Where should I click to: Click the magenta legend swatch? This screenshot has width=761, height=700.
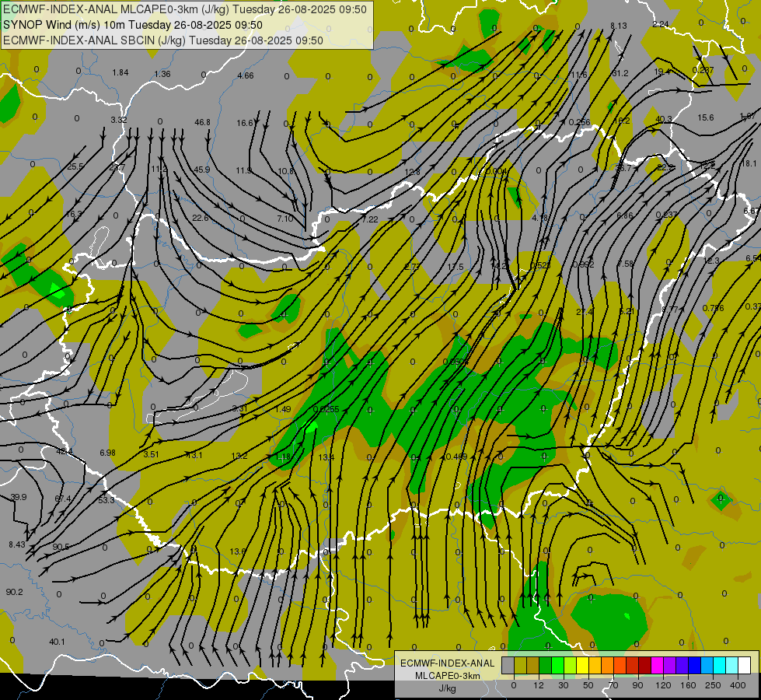[657, 666]
